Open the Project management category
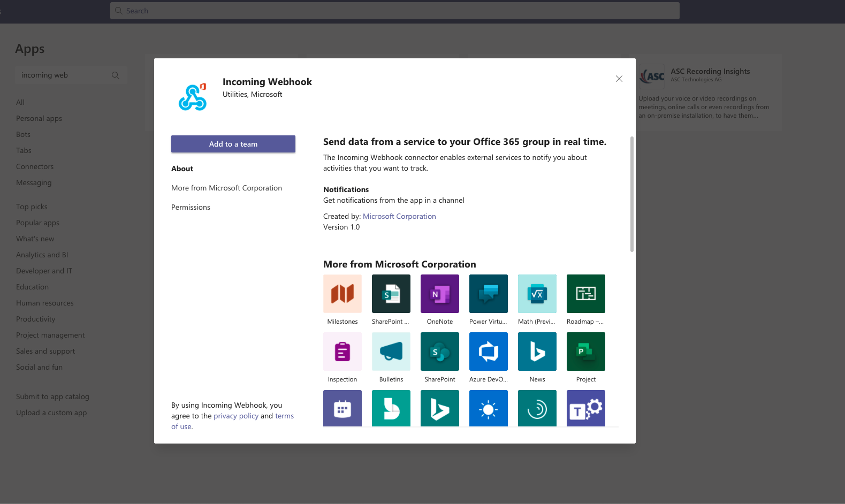Viewport: 845px width, 504px height. (50, 335)
